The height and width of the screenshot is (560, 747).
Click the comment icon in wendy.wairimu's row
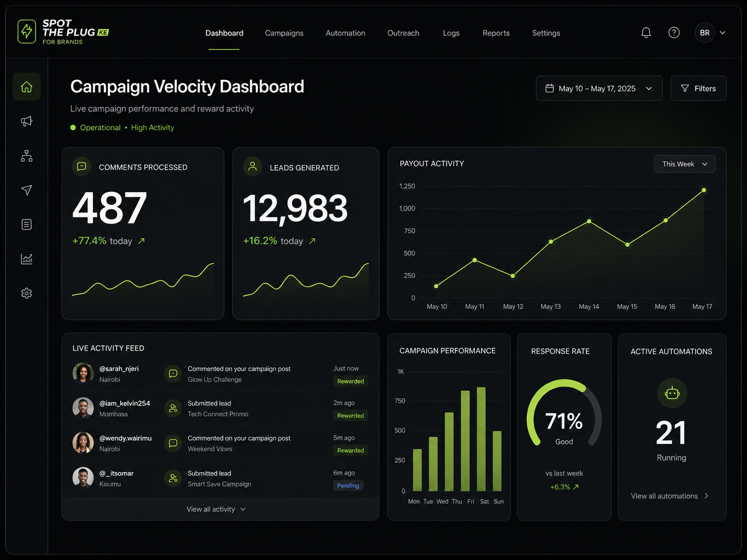173,443
